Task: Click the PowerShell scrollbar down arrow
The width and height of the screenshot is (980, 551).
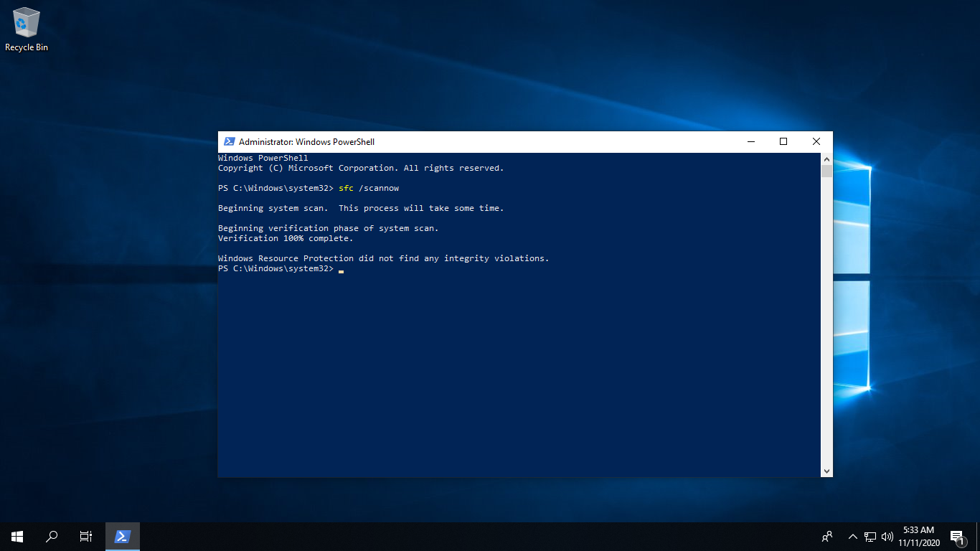Action: click(x=826, y=471)
